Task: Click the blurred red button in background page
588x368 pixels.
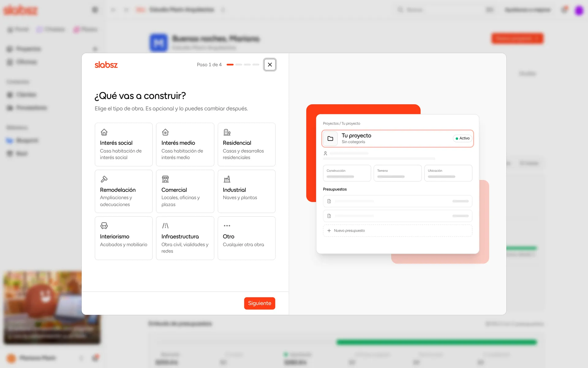Action: click(x=517, y=38)
